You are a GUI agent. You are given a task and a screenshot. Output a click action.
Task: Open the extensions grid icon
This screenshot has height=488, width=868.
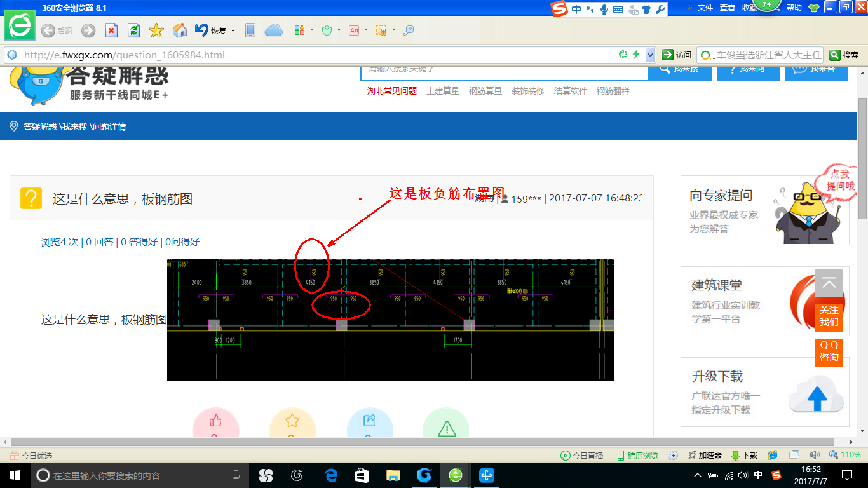(300, 30)
